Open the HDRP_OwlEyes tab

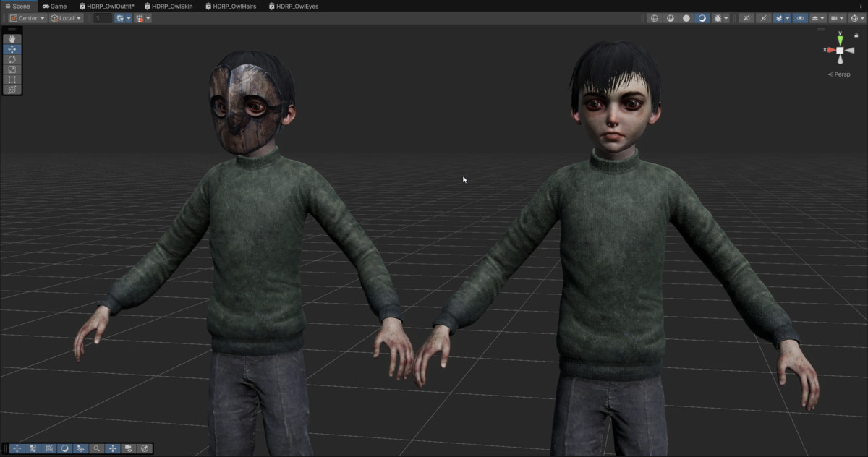293,6
